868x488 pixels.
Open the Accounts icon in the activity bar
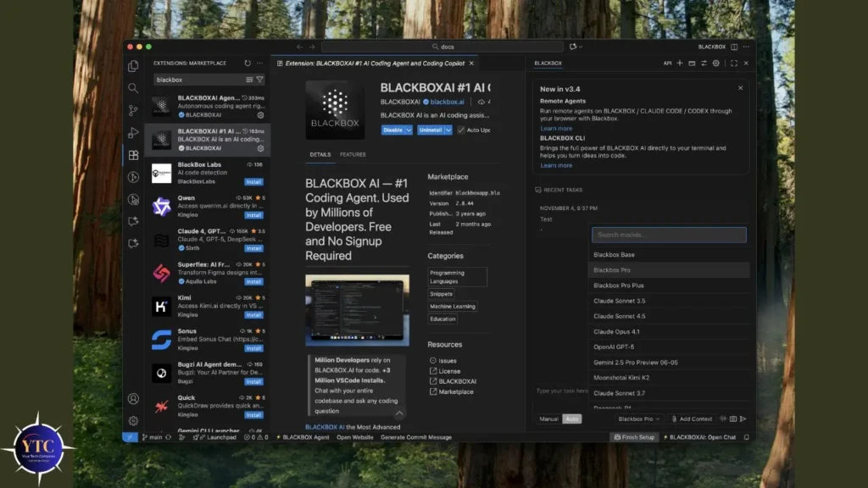click(x=133, y=398)
